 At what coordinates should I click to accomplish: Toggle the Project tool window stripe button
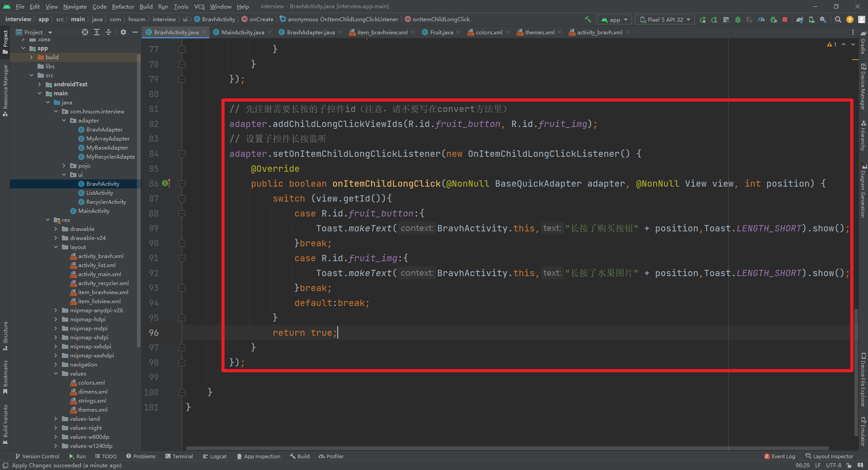pyautogui.click(x=5, y=42)
